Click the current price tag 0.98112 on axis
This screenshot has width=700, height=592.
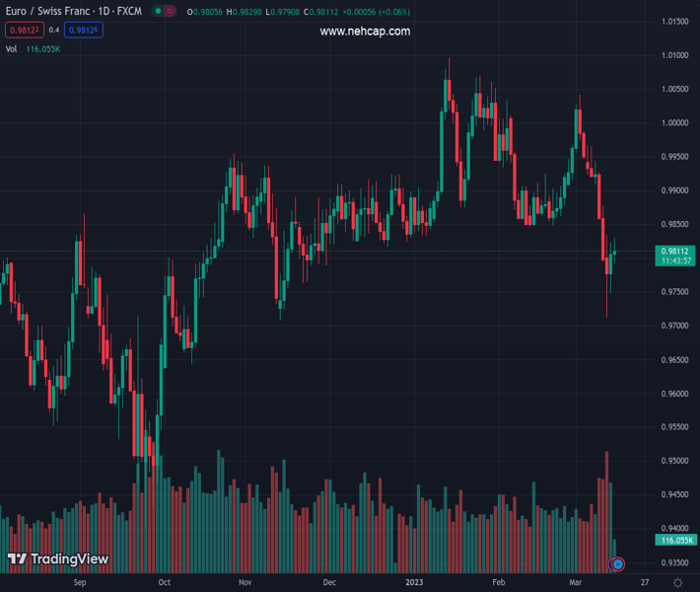pyautogui.click(x=675, y=252)
